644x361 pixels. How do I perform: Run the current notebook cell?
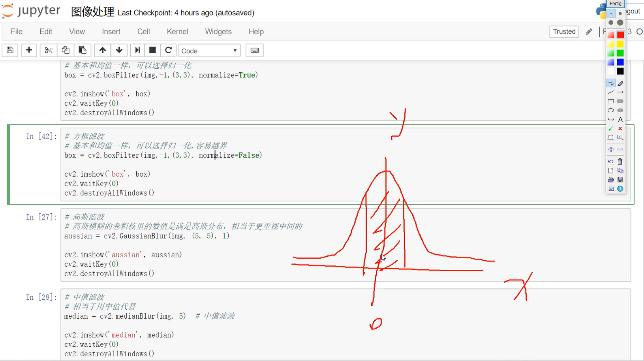tap(137, 50)
